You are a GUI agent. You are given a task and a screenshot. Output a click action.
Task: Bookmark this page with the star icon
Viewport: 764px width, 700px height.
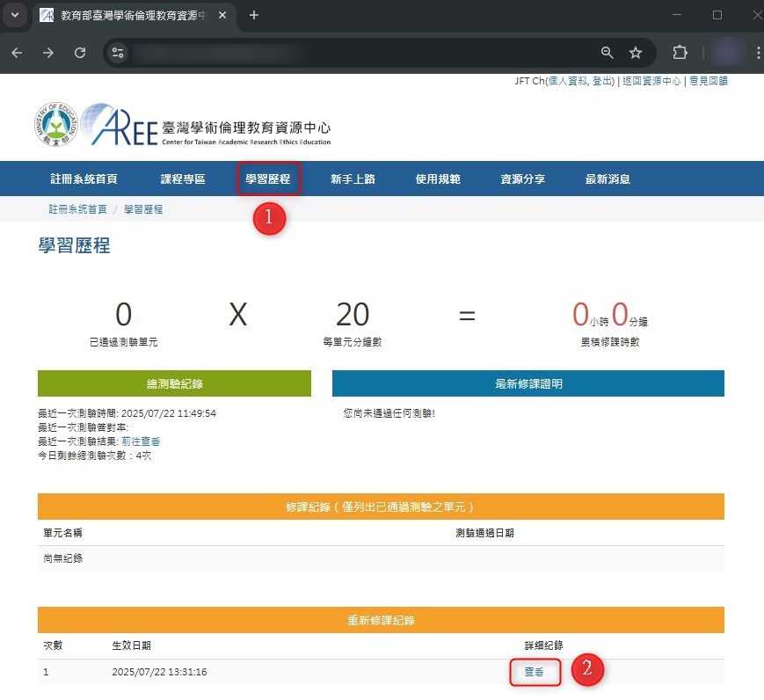click(x=636, y=53)
